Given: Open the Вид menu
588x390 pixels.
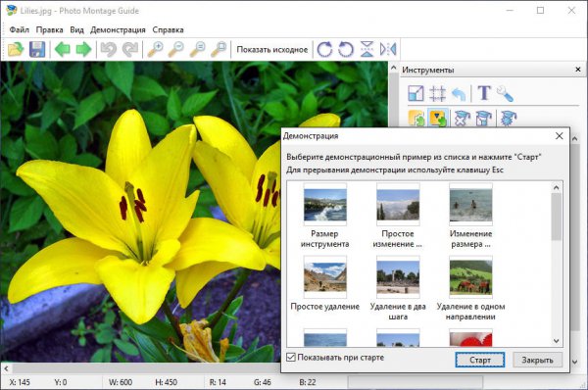Looking at the screenshot, I should pyautogui.click(x=76, y=29).
